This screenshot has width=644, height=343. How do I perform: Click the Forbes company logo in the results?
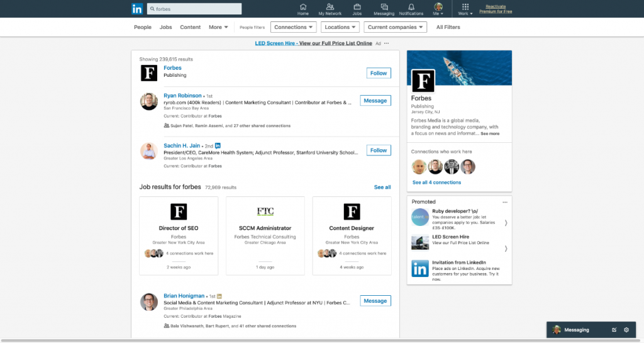pos(149,73)
